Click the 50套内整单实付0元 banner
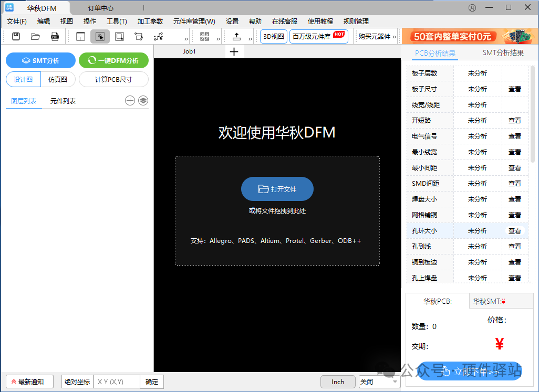The height and width of the screenshot is (392, 539). tap(470, 36)
